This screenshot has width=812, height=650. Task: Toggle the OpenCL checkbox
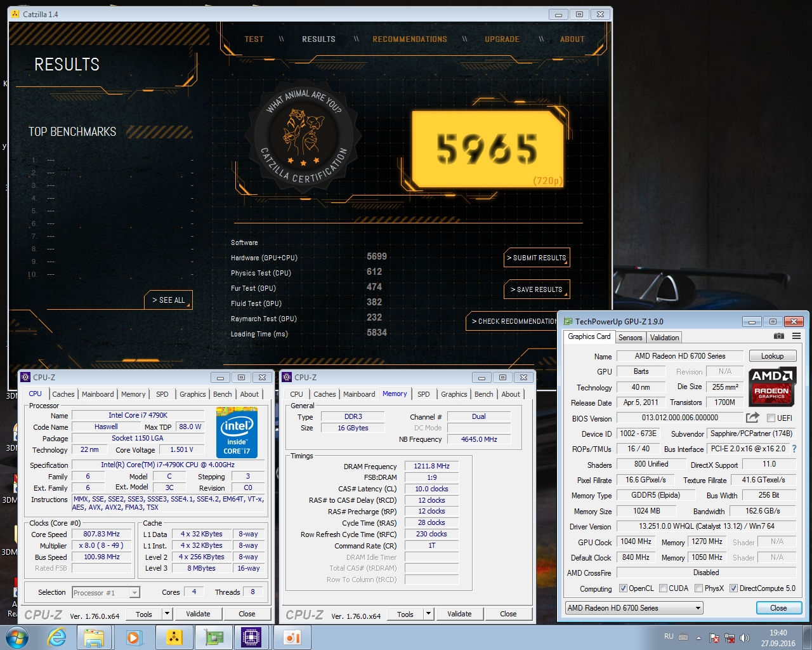tap(623, 588)
